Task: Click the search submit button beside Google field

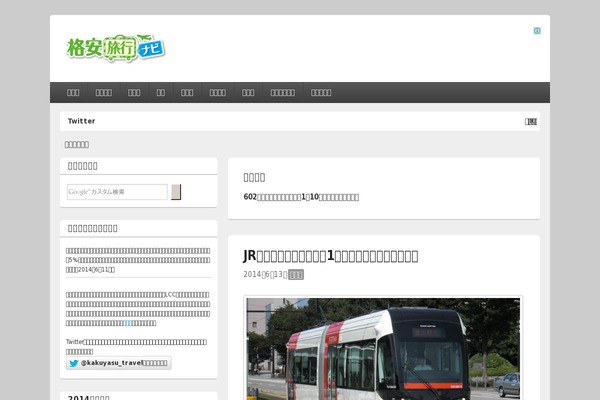Action: tap(176, 192)
